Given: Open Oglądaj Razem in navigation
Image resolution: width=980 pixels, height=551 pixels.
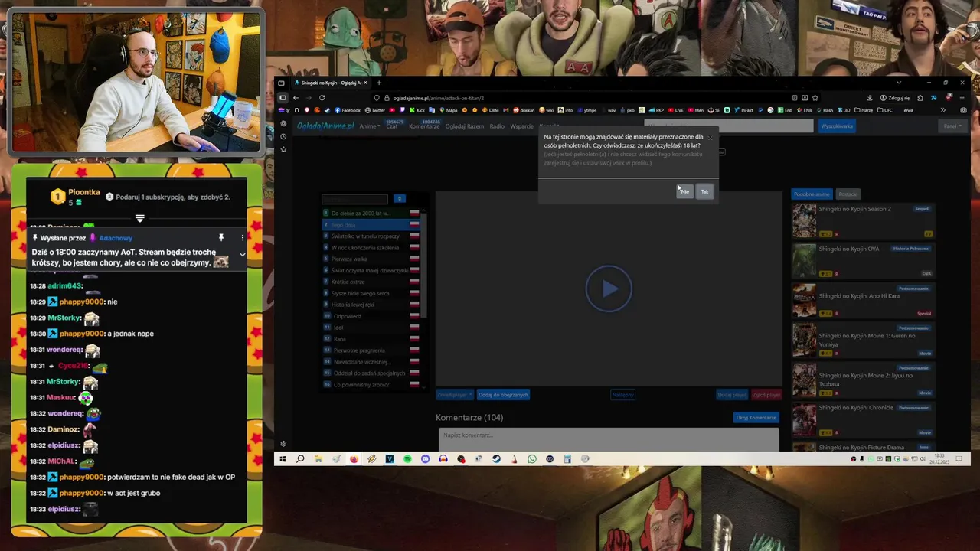Looking at the screenshot, I should [465, 126].
